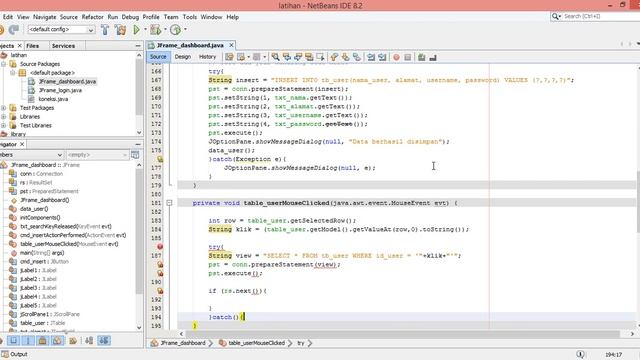Click the Profile Project toolbar icon
640x360 pixels.
tap(176, 29)
